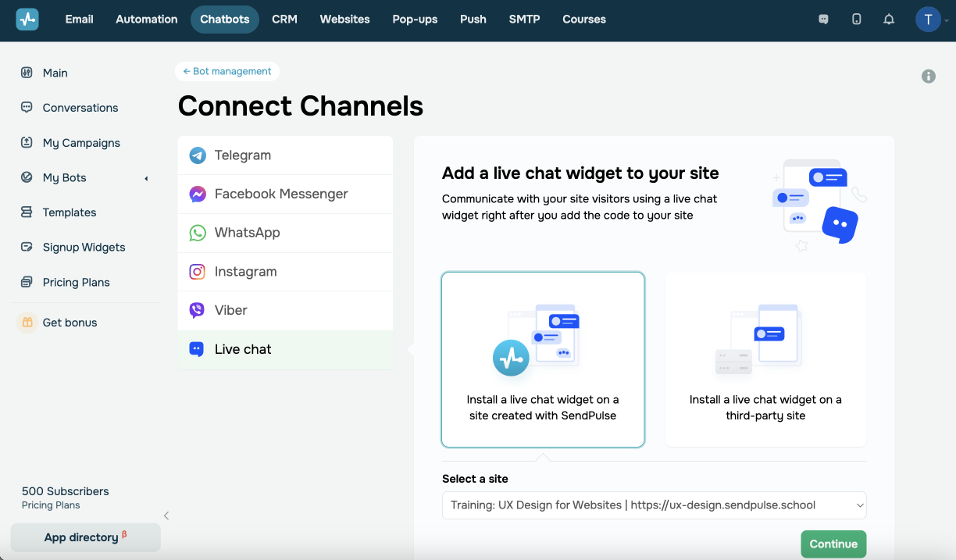Viewport: 956px width, 560px height.
Task: Pick the Instagram channel icon
Action: (198, 272)
